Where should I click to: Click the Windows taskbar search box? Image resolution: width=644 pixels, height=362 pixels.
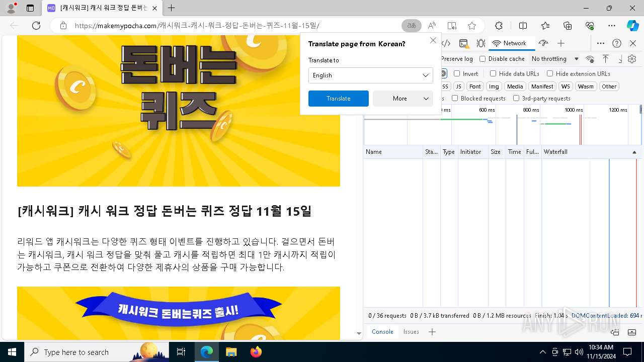click(97, 352)
